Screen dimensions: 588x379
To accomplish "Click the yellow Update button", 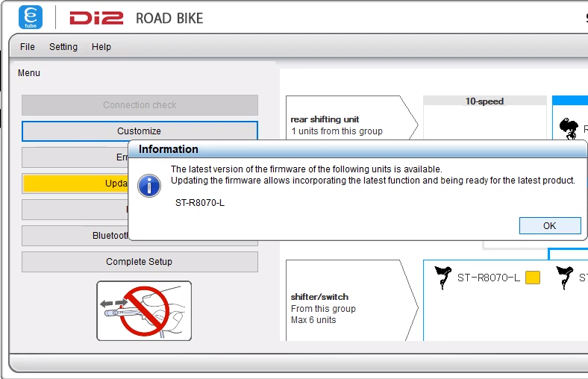I will [x=75, y=184].
